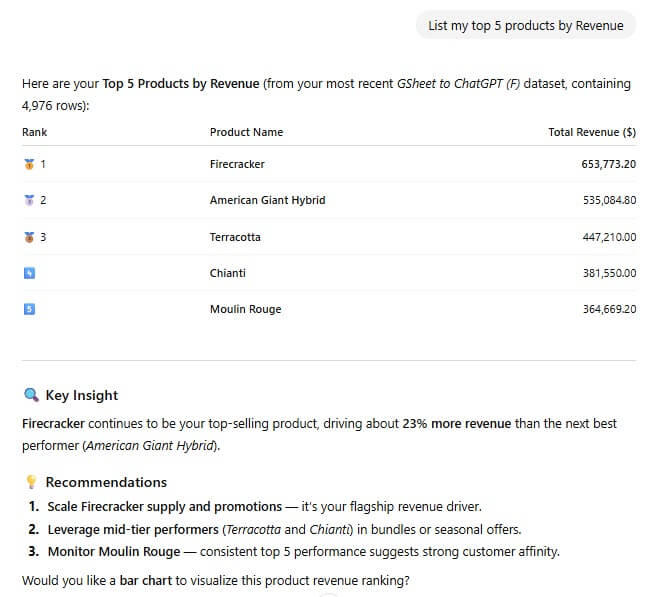Click the Product Name column header
This screenshot has height=597, width=659.
click(246, 132)
